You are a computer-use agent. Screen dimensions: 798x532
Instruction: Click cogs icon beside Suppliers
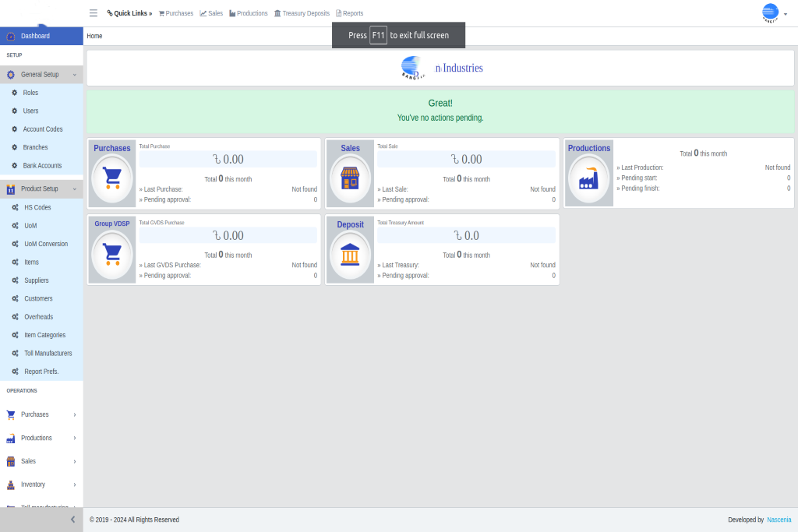click(16, 280)
